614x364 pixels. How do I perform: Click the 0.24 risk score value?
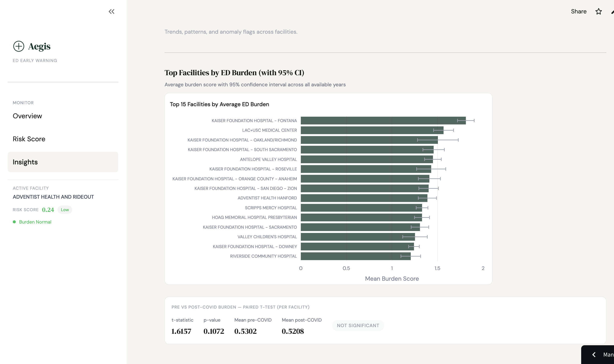pos(48,210)
